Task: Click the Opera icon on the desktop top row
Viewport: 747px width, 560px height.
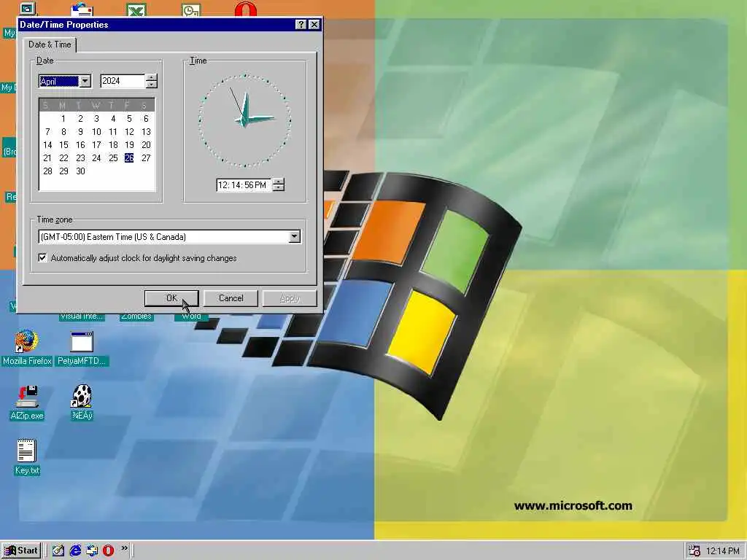Action: 245,9
